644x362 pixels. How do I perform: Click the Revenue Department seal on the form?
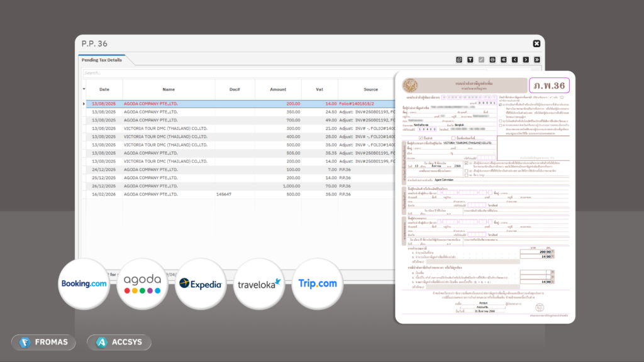(x=410, y=85)
